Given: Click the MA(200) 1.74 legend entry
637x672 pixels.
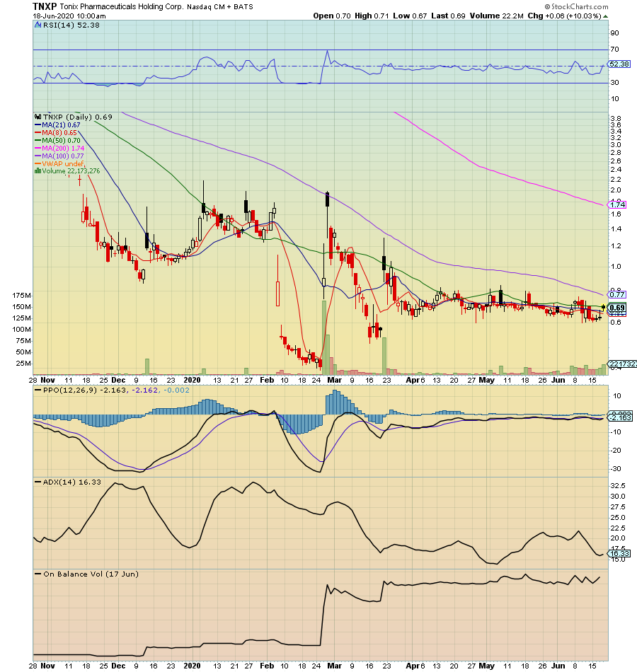Looking at the screenshot, I should (x=63, y=148).
